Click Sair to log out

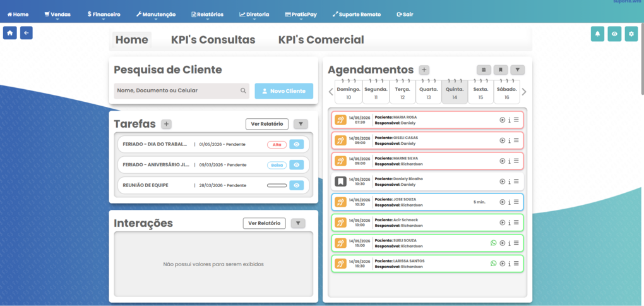tap(405, 15)
